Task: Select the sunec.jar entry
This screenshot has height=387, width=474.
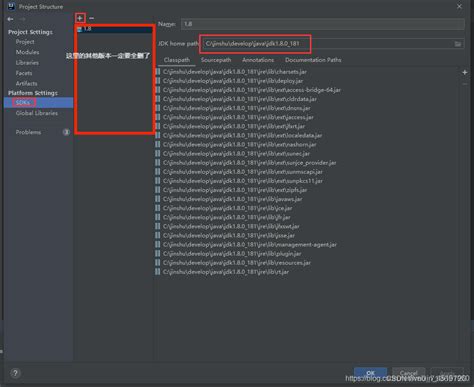Action: [x=233, y=154]
